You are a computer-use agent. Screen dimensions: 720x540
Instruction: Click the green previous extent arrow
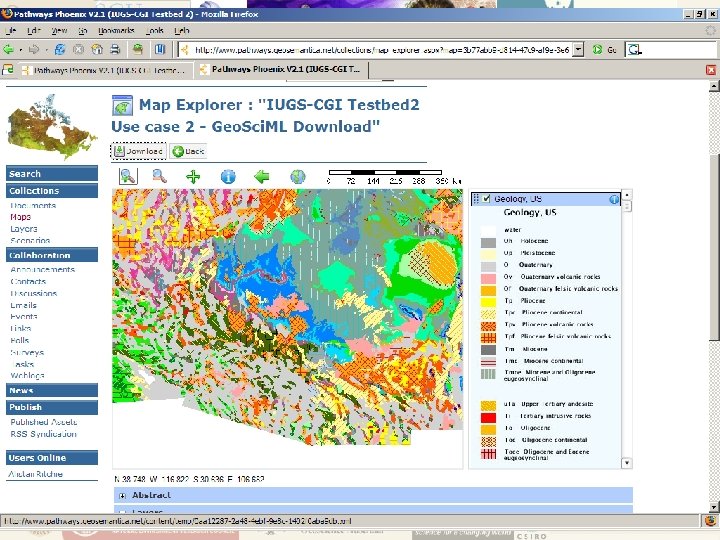tap(262, 176)
